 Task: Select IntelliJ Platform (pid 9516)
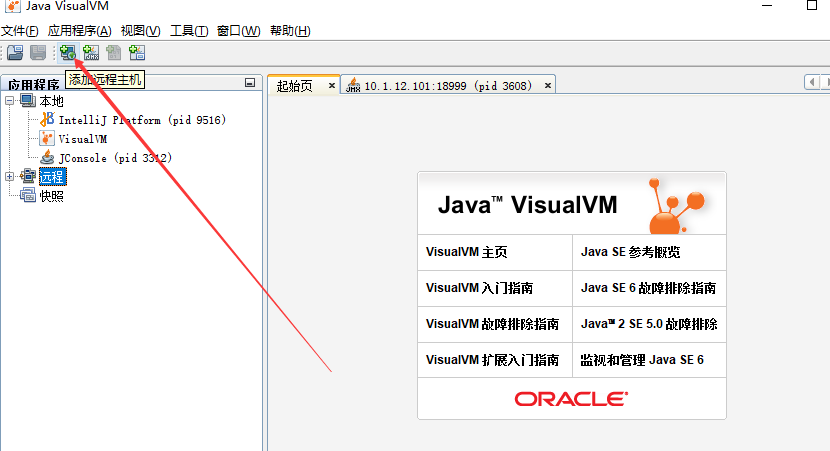[x=142, y=120]
